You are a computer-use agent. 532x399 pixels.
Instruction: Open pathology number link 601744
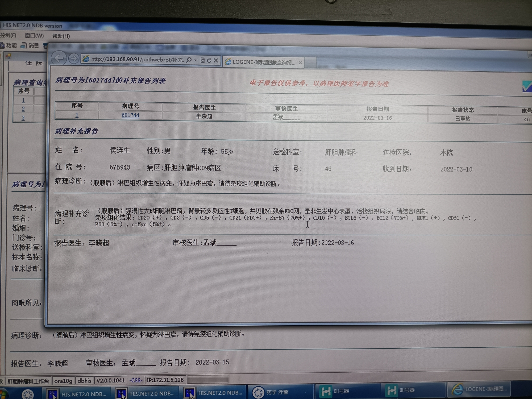[130, 115]
